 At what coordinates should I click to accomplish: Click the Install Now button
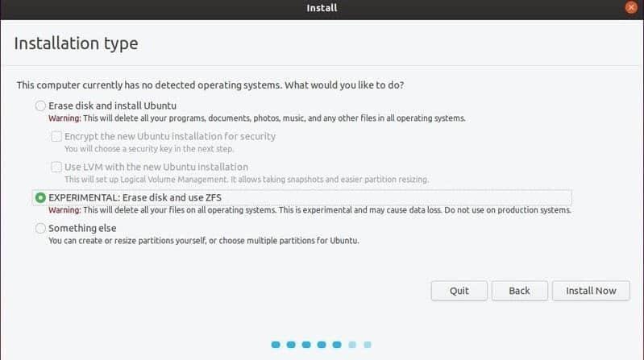click(591, 291)
